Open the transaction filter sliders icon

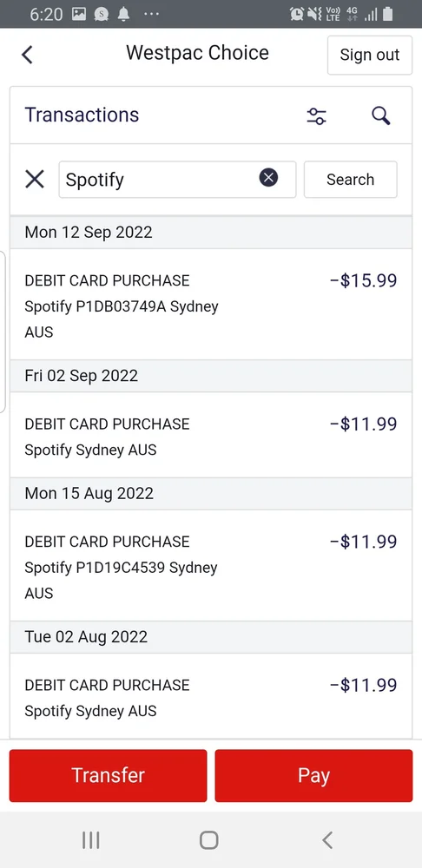point(317,116)
